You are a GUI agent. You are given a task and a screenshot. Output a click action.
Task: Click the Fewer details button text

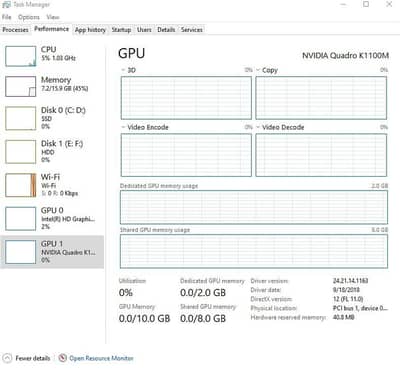(33, 358)
